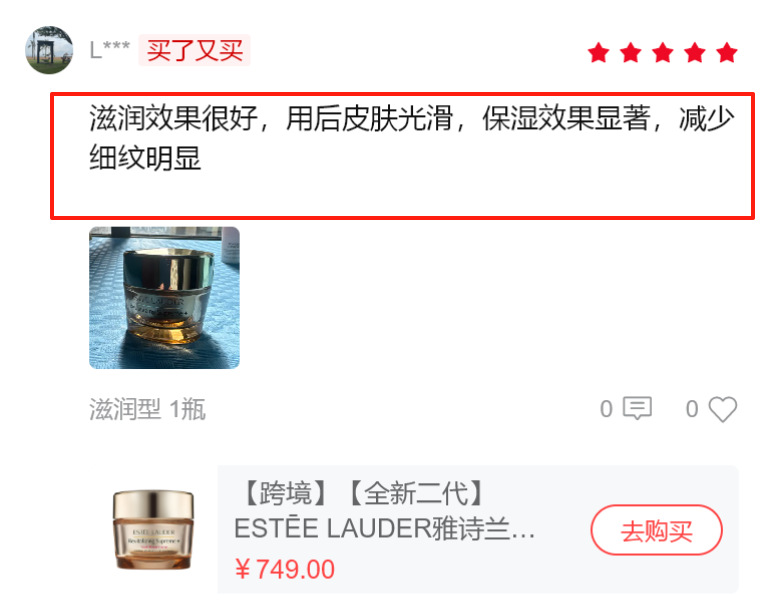Click the comment count number zero

click(606, 409)
